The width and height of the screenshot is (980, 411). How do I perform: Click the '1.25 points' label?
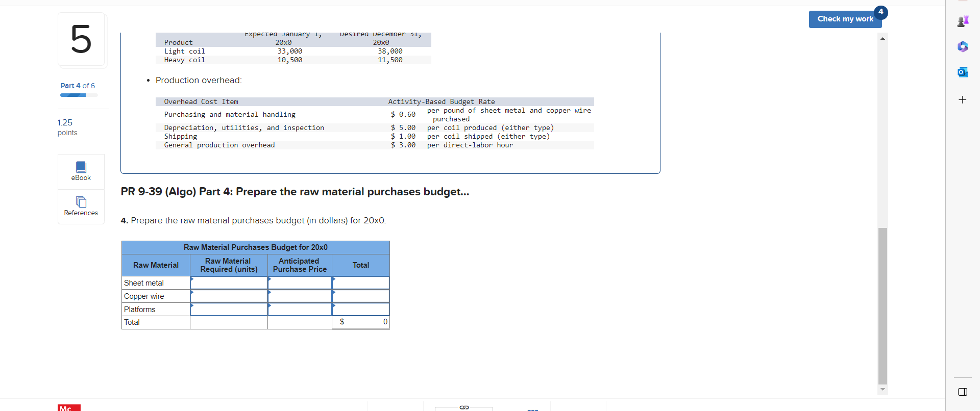67,127
